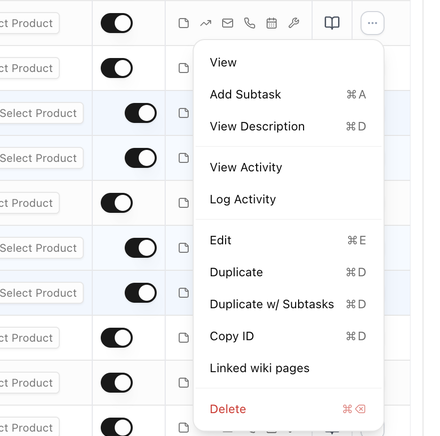Select Duplicate w/ Subtasks option
Screen dimensions: 440x436
tap(289, 304)
